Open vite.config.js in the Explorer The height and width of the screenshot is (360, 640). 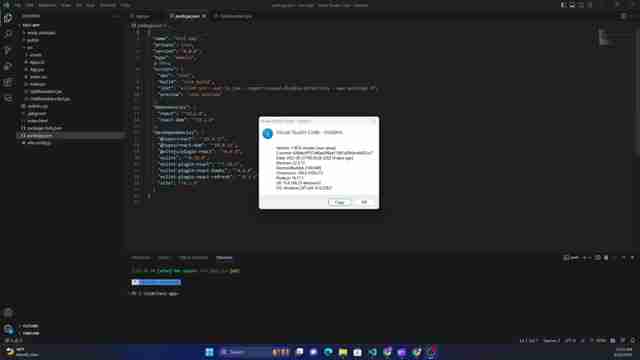point(39,143)
